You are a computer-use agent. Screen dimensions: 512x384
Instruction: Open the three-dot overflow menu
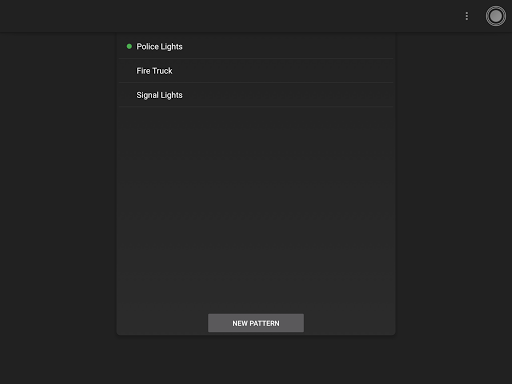467,16
